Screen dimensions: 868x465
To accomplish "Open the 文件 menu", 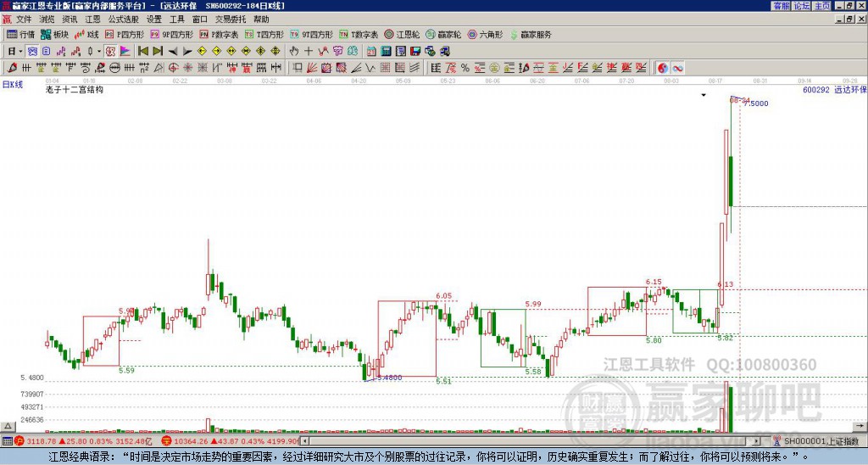I will click(24, 20).
